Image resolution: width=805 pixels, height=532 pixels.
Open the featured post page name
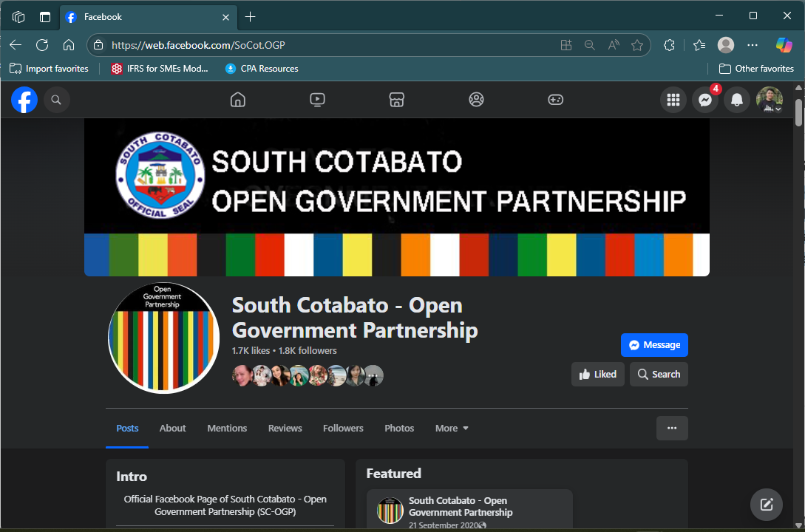(x=461, y=506)
